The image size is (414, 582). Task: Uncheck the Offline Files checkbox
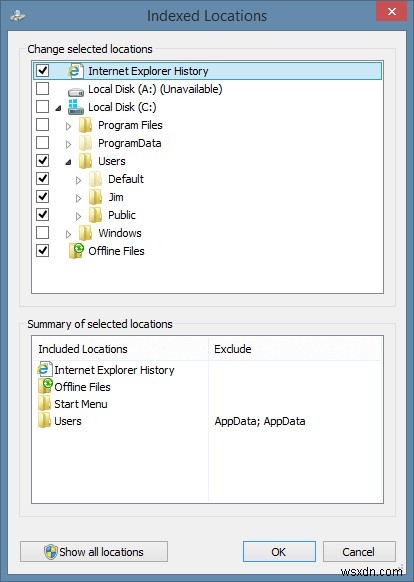[x=43, y=251]
